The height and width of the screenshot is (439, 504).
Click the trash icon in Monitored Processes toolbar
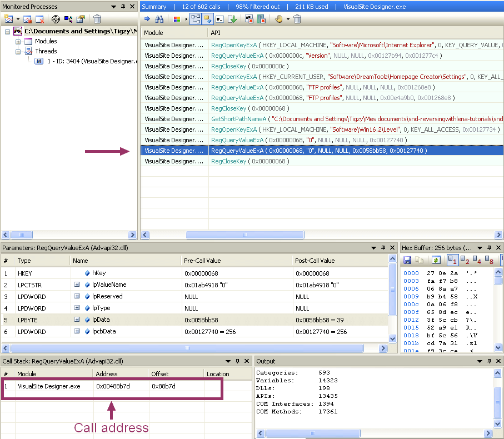[97, 19]
